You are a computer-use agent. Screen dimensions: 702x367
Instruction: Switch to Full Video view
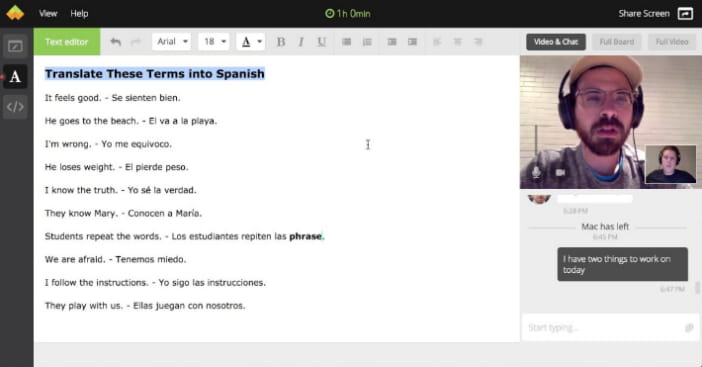tap(672, 42)
